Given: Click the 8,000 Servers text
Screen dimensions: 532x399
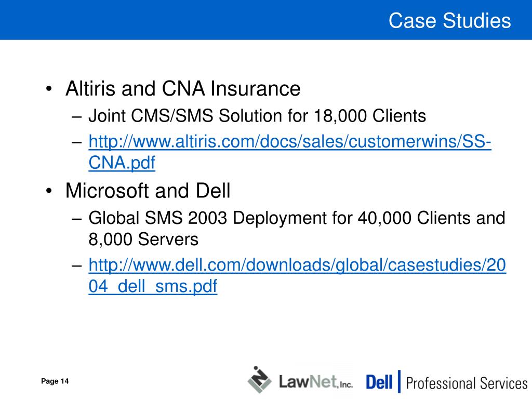Looking at the screenshot, I should [143, 239].
